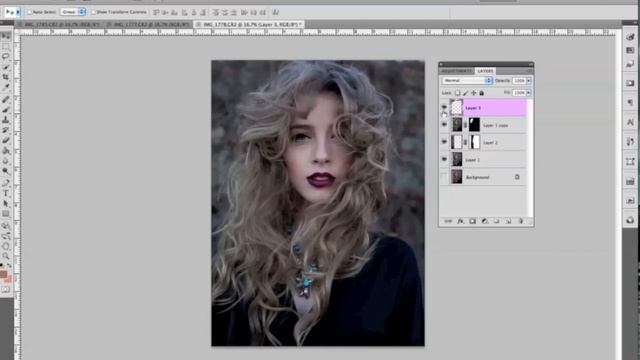Toggle lock transparent pixels

458,93
